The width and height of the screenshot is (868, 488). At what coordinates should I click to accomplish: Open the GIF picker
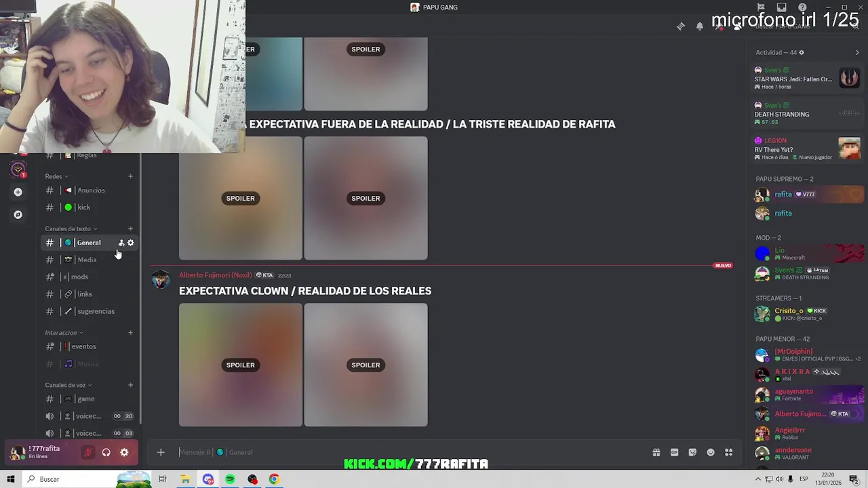(675, 452)
